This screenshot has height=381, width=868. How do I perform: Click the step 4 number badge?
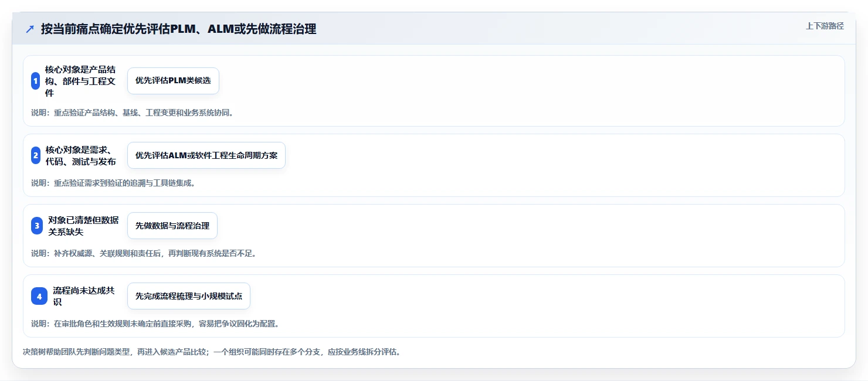39,296
